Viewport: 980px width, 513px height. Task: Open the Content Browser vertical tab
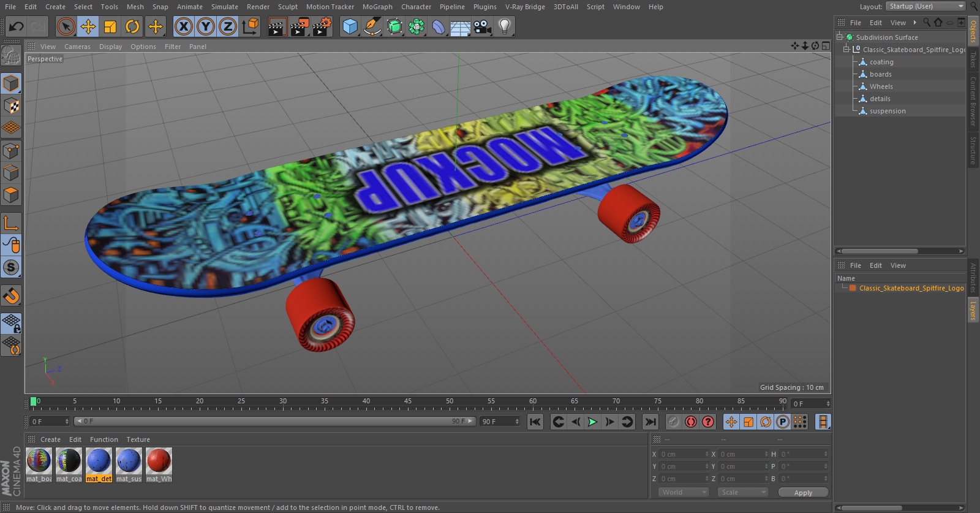[x=973, y=101]
